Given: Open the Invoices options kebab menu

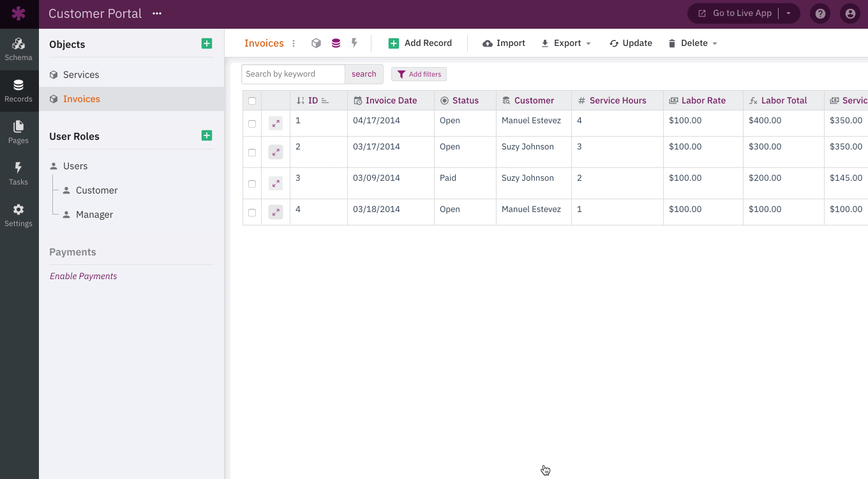Looking at the screenshot, I should (x=294, y=43).
